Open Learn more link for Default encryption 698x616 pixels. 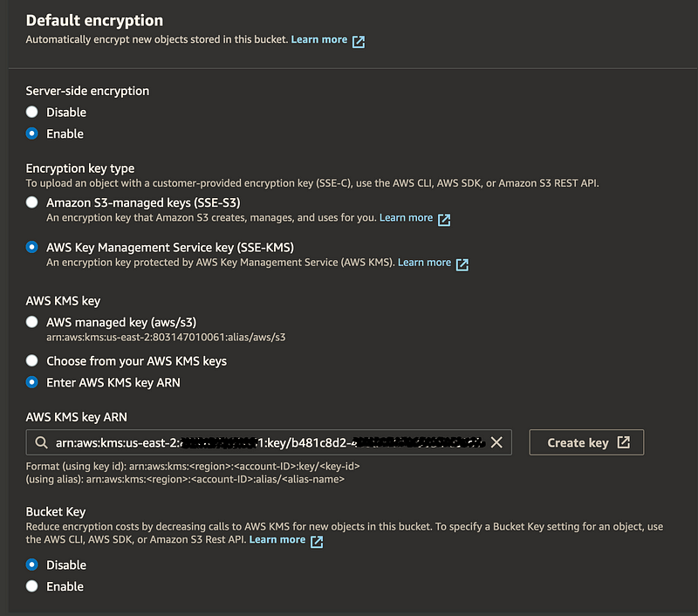click(319, 39)
